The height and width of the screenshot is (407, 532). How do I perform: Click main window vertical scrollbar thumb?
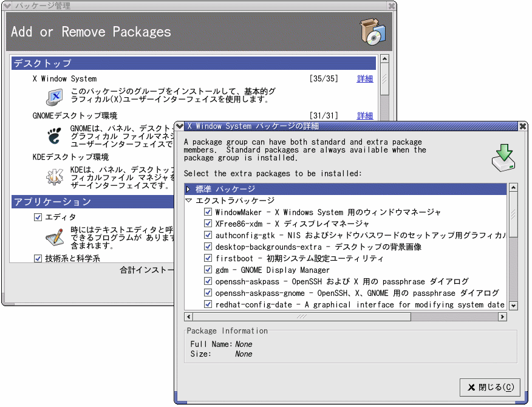tap(384, 79)
